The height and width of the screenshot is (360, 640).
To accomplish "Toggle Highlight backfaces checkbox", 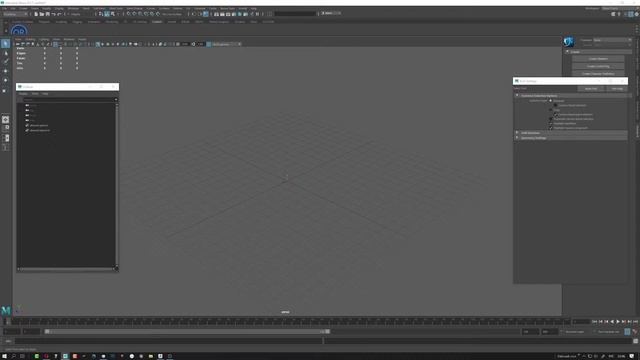I will click(x=550, y=123).
